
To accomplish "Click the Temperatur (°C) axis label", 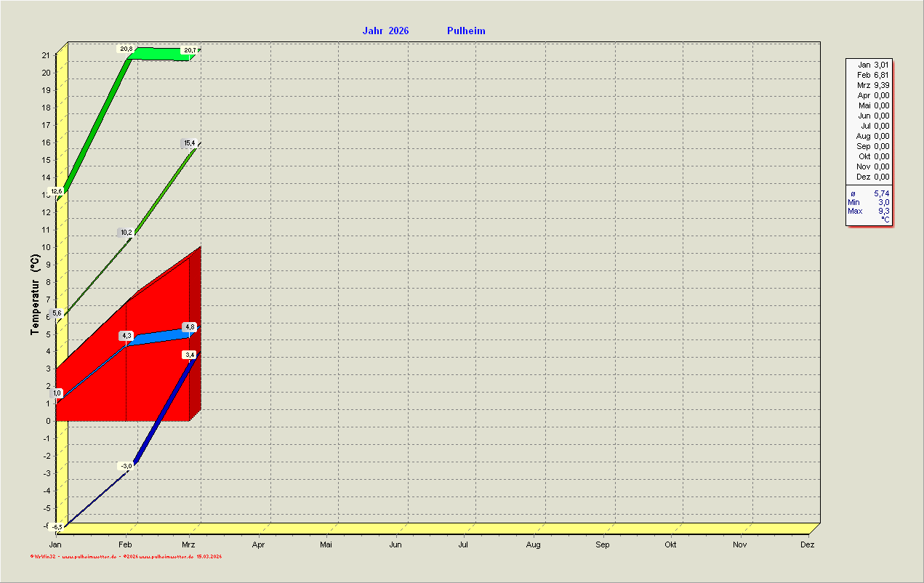I will pyautogui.click(x=35, y=294).
